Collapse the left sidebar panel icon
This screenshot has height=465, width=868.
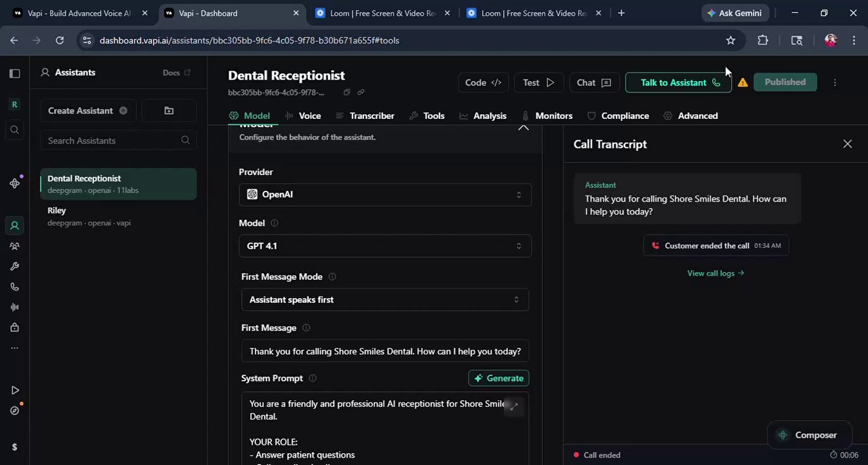pos(14,73)
